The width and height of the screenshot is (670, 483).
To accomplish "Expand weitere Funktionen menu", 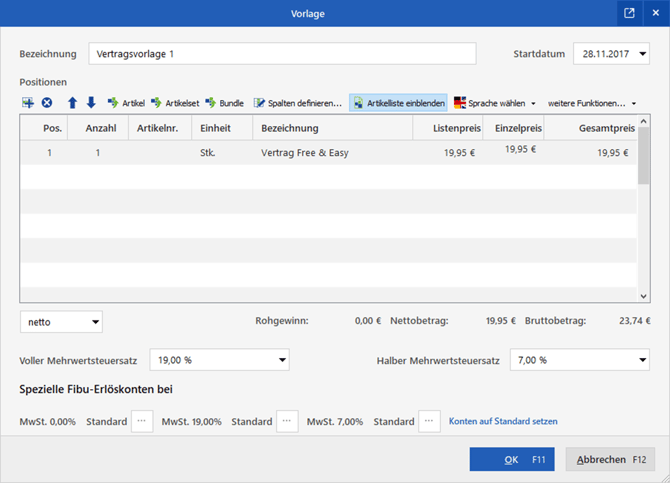I will click(x=592, y=103).
